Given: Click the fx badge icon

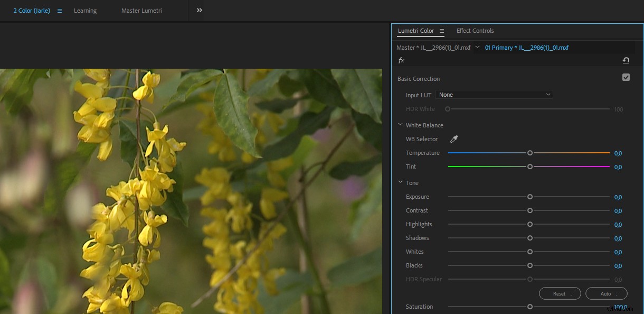Looking at the screenshot, I should (401, 60).
